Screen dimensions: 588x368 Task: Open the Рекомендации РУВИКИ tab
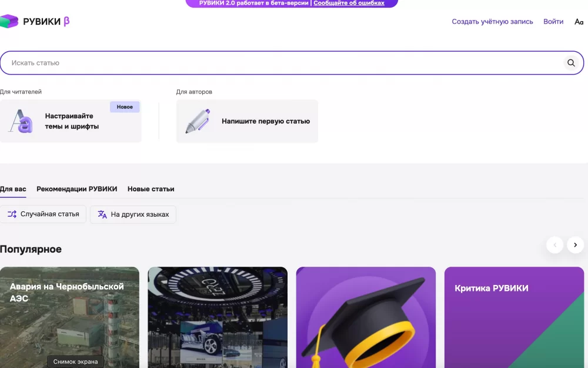pos(76,189)
